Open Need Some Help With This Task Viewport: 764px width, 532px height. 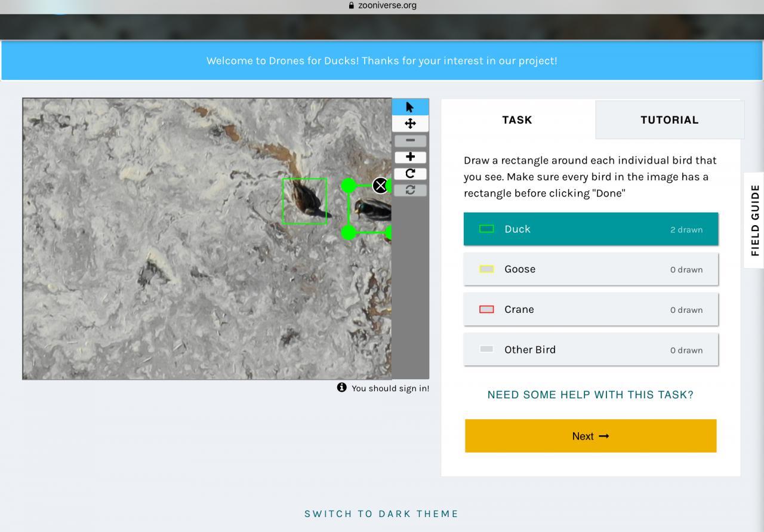pyautogui.click(x=590, y=395)
